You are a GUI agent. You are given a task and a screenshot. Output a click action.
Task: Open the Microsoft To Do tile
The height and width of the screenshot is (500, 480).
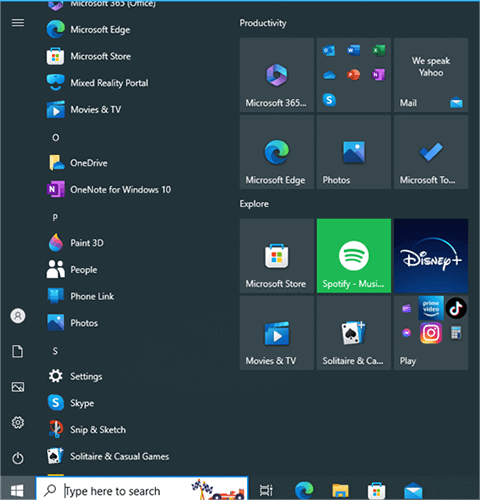pos(431,152)
